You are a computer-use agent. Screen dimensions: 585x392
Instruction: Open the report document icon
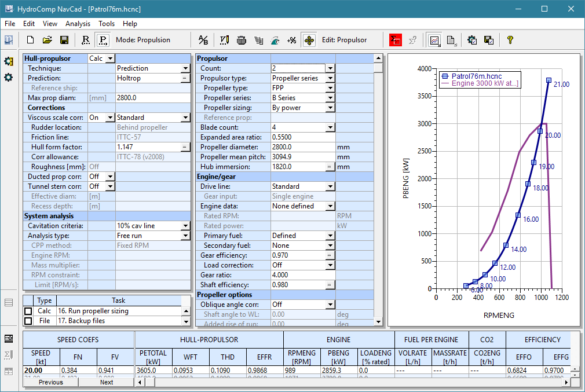coord(451,40)
